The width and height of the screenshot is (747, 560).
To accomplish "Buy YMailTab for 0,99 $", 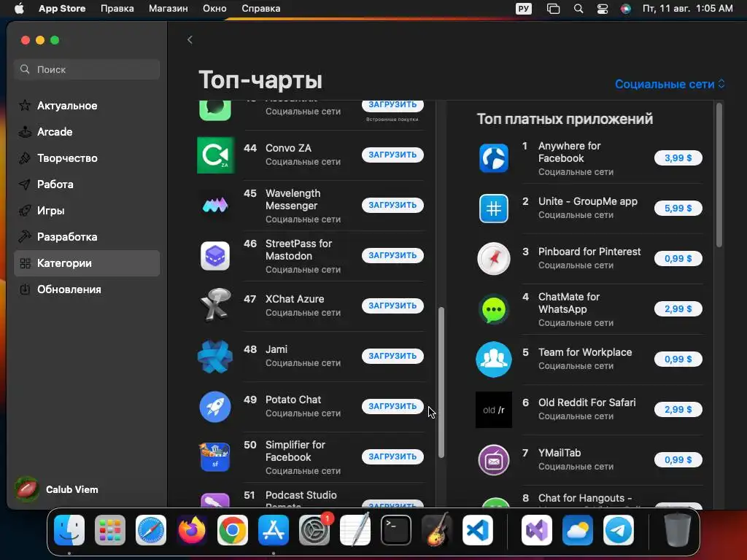I will pyautogui.click(x=678, y=460).
